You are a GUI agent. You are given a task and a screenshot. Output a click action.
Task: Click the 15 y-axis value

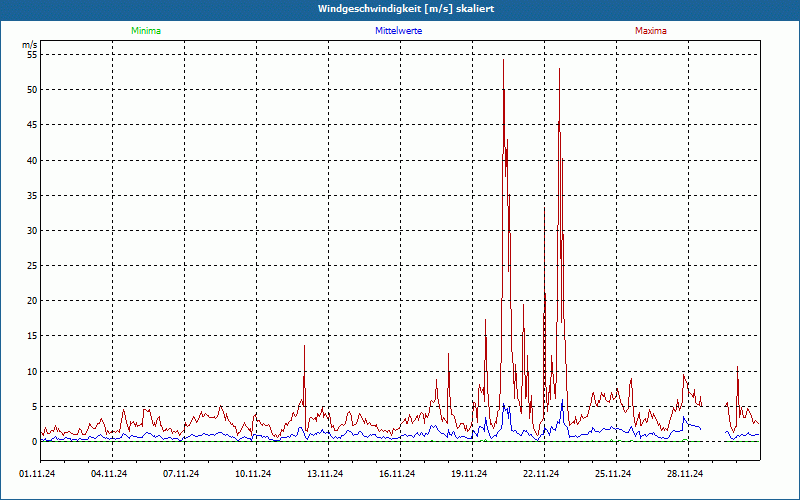click(32, 336)
